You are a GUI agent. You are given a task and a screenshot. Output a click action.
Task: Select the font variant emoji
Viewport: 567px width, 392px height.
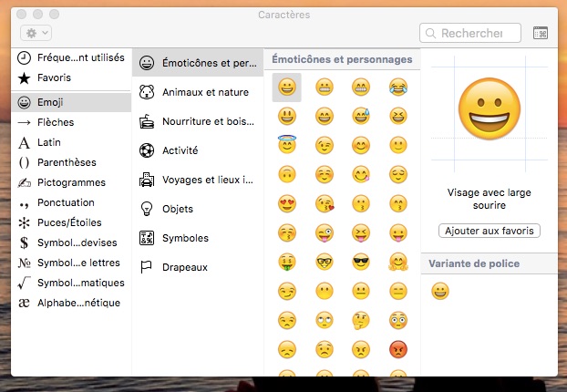(x=440, y=291)
